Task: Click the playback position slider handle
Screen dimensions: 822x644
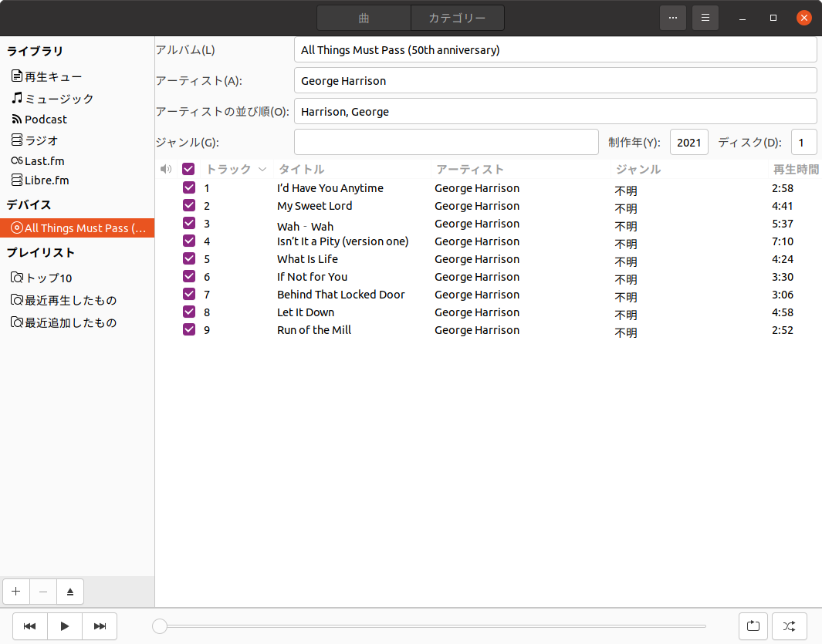Action: click(x=160, y=626)
